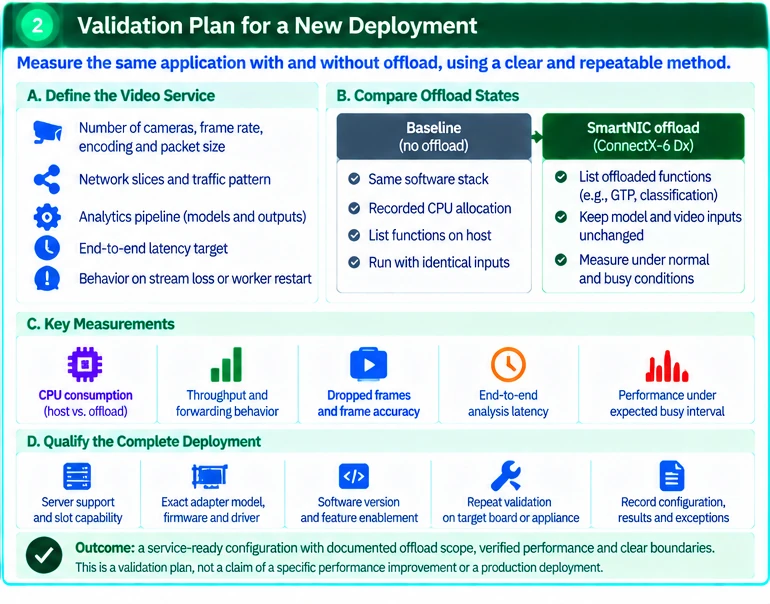Image resolution: width=770 pixels, height=604 pixels.
Task: Click the share icon beside Network slices
Action: [47, 179]
